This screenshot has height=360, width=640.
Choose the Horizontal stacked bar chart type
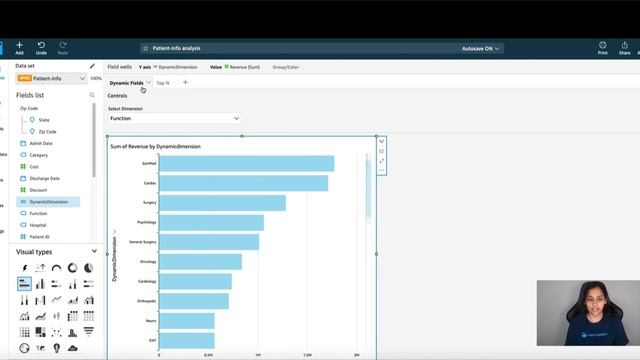(56, 284)
